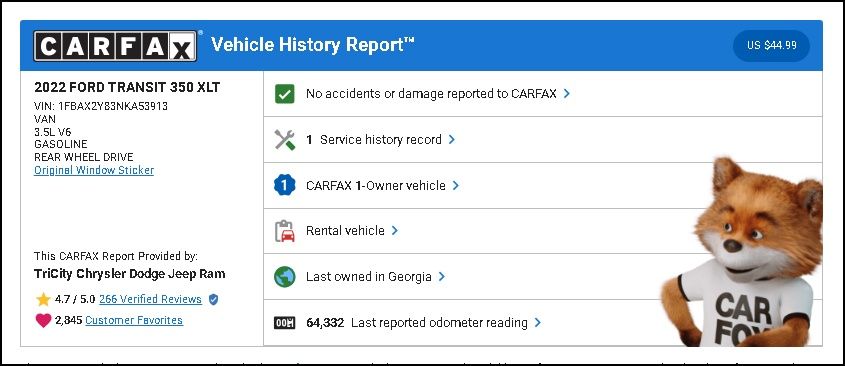Click the CAR FOX mascot image
This screenshot has width=845, height=366.
(x=743, y=253)
